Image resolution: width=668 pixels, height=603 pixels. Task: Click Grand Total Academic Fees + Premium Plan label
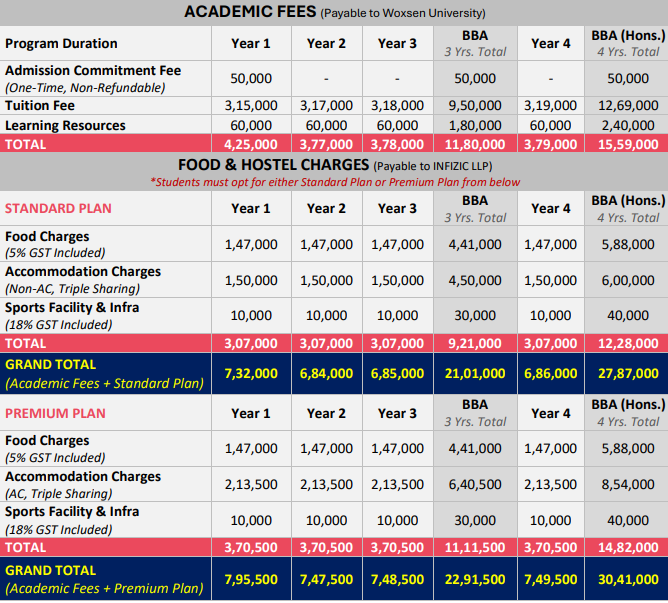pos(104,578)
